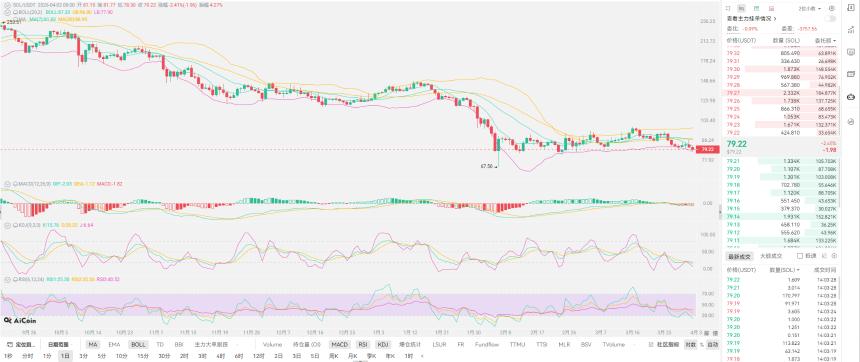
Task: Toggle MACD indicator panel collapse icon
Action: pyautogui.click(x=7, y=183)
